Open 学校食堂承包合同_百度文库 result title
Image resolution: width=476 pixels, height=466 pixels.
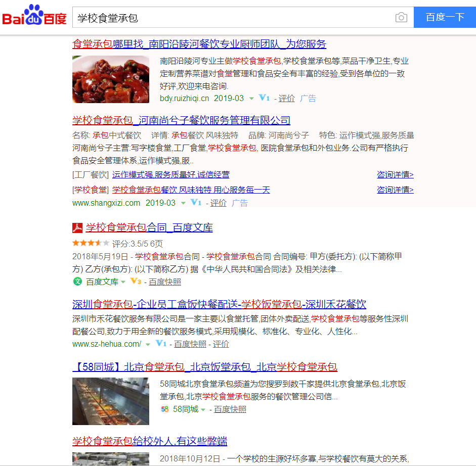(149, 227)
